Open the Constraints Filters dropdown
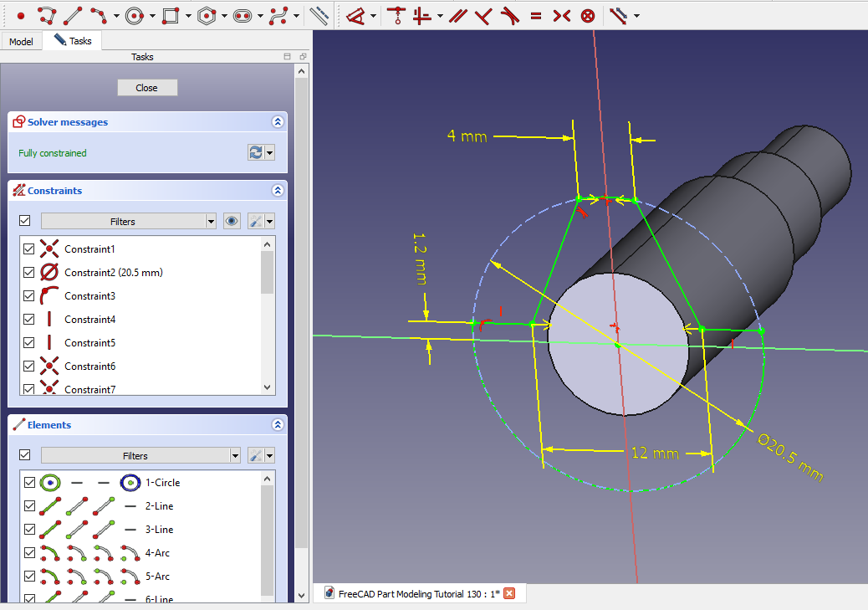868x610 pixels. (x=211, y=222)
